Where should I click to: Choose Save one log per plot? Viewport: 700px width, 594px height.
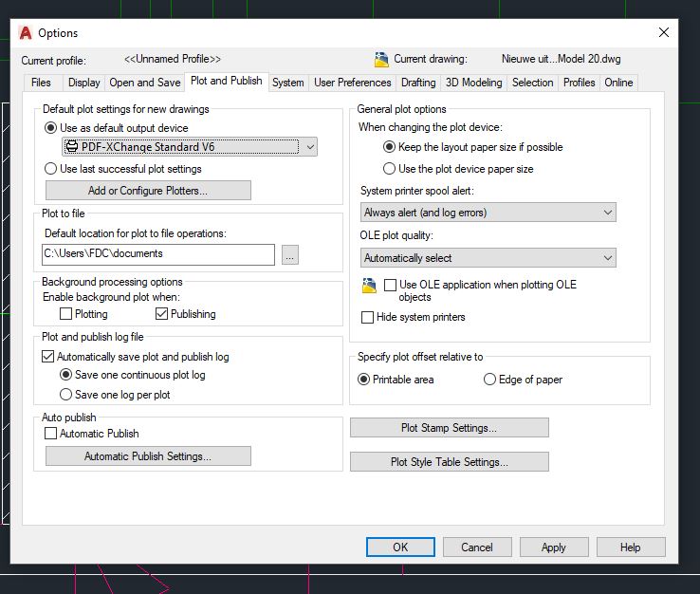click(65, 395)
